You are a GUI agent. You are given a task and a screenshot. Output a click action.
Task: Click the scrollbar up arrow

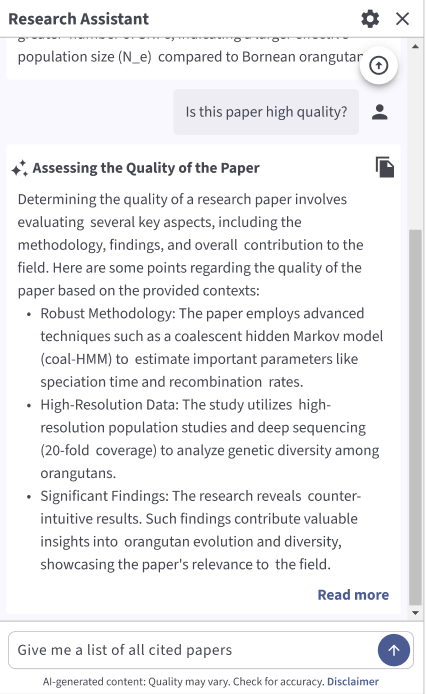point(415,46)
